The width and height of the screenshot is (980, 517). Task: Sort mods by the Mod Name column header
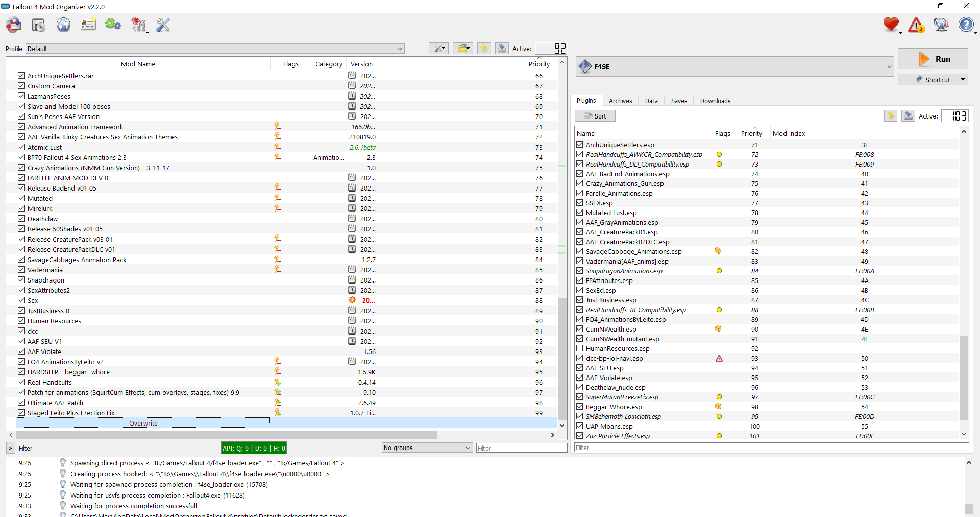click(138, 64)
